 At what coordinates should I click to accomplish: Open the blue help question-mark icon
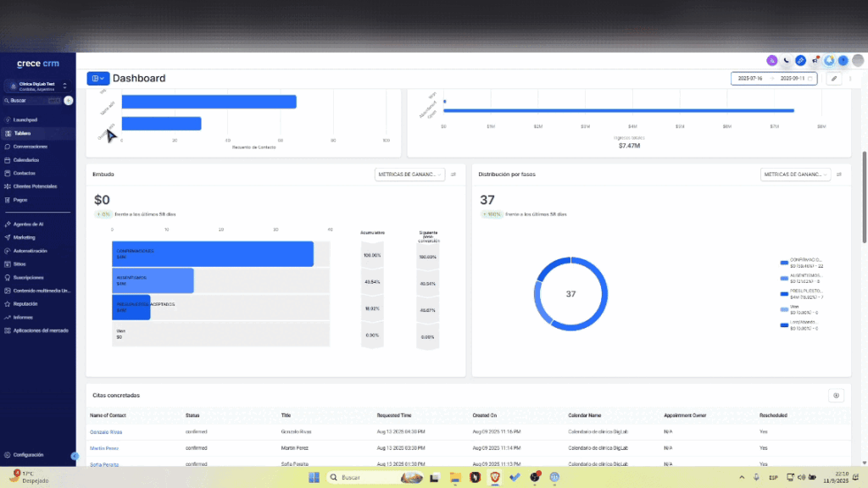pyautogui.click(x=843, y=60)
